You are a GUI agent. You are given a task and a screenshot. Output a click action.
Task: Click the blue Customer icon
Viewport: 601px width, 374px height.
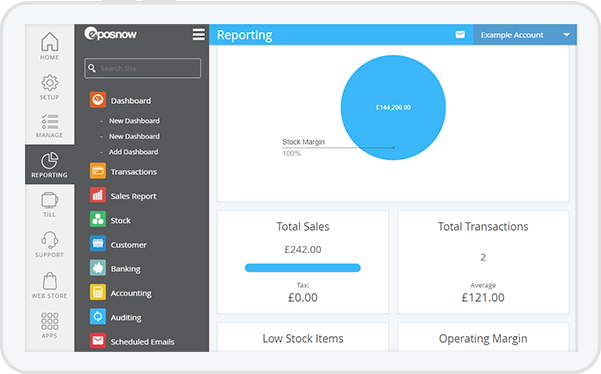98,244
